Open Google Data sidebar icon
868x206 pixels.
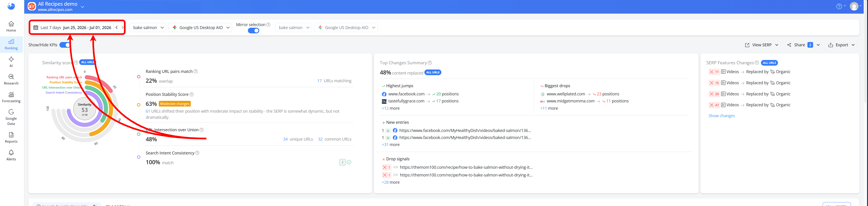[11, 117]
